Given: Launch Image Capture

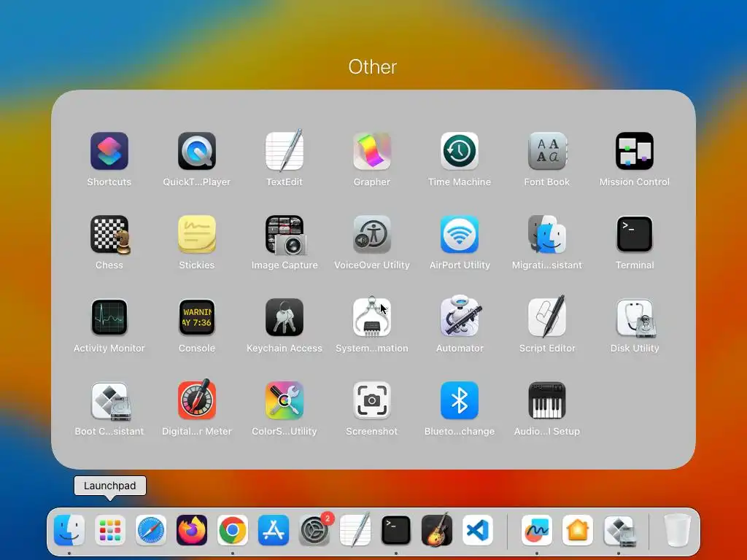Looking at the screenshot, I should click(x=285, y=234).
